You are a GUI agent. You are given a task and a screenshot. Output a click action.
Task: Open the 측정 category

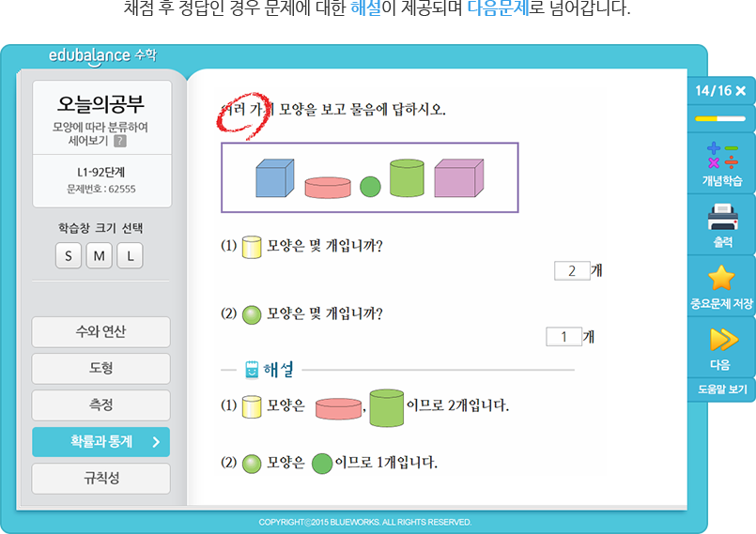(100, 404)
